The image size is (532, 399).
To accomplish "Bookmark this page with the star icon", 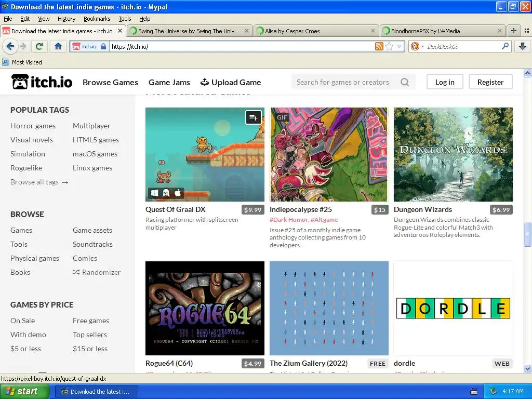I will point(389,46).
